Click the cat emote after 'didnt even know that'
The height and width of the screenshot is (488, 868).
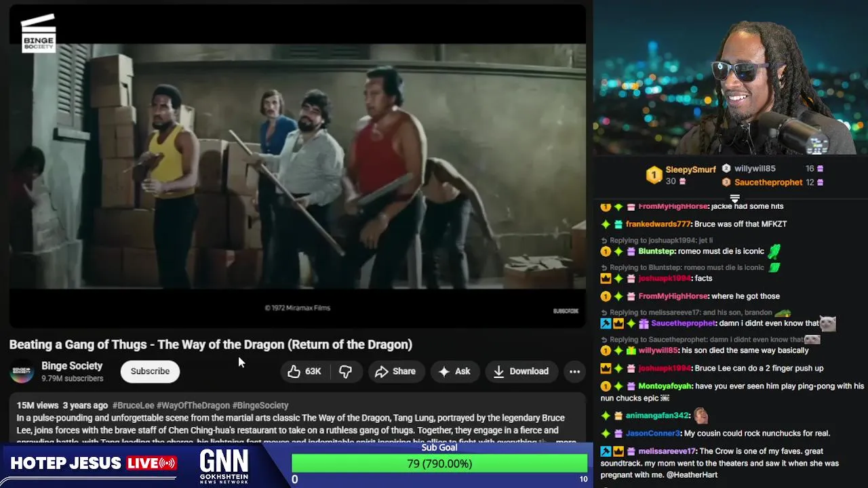827,323
